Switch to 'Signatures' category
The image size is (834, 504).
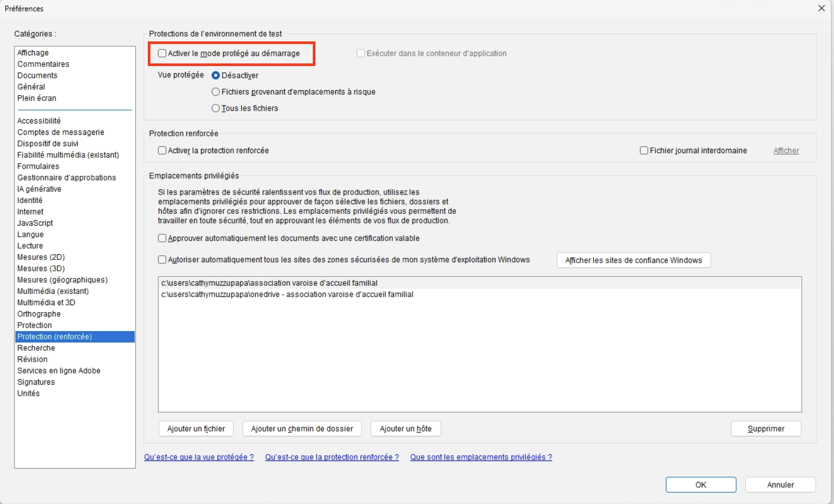click(x=36, y=382)
